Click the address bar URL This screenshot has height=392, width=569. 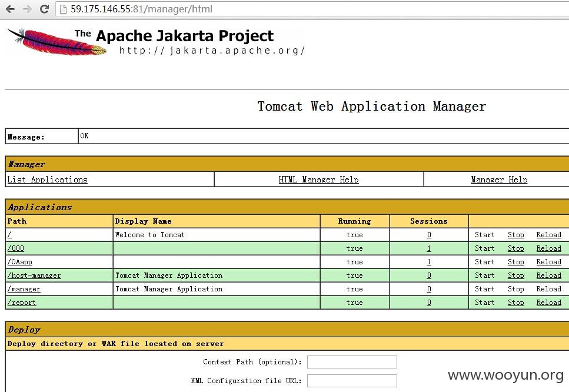[141, 9]
